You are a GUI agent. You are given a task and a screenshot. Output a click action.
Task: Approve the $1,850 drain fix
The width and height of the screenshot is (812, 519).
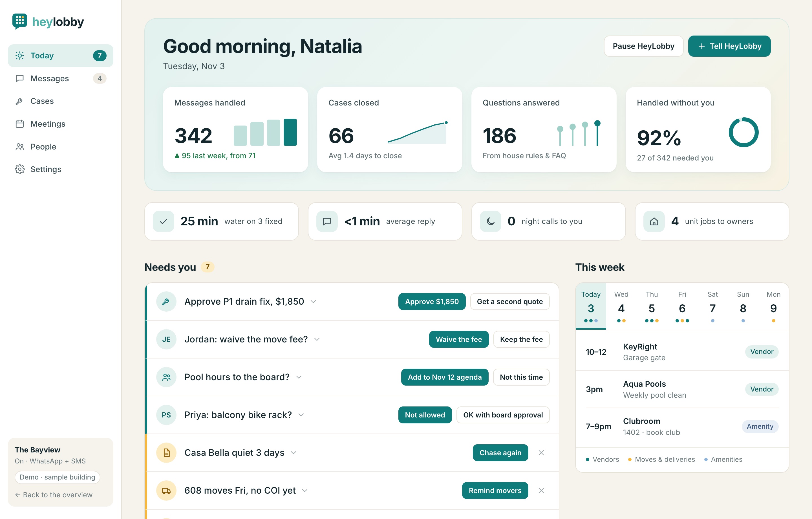point(432,301)
